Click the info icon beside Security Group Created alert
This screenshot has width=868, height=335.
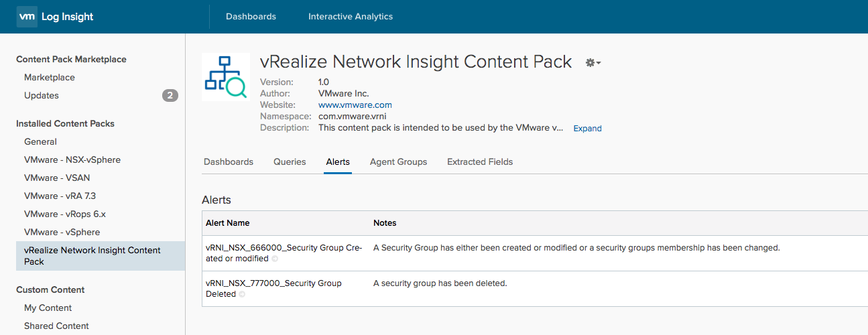point(275,259)
